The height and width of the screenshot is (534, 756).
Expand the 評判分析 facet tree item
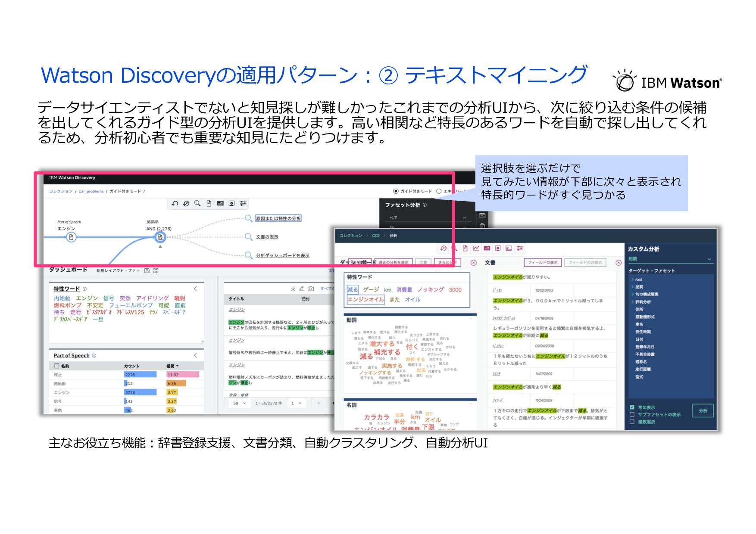pyautogui.click(x=633, y=302)
